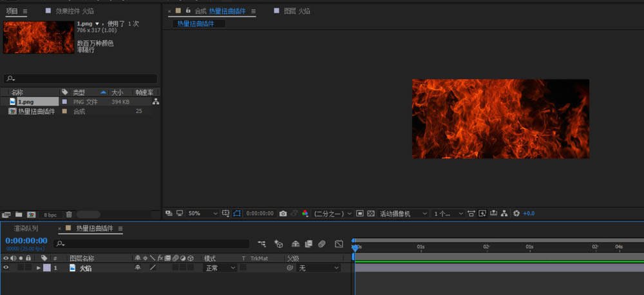Click the timeline layer search field
Image resolution: width=644 pixels, height=295 pixels.
tap(151, 243)
